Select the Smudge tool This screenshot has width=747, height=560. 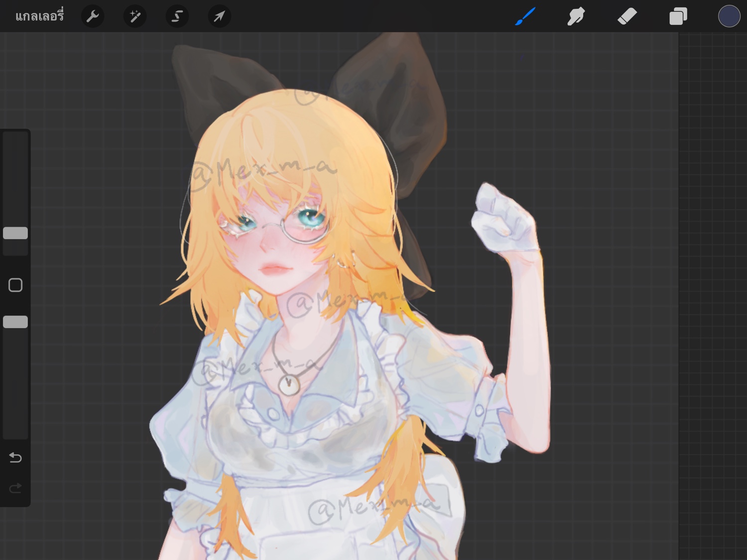click(x=576, y=16)
